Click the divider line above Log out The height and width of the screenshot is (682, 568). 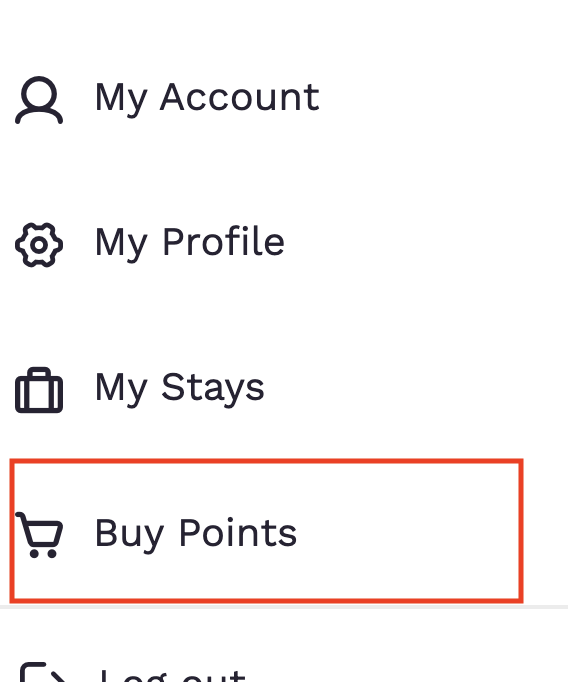tap(284, 607)
